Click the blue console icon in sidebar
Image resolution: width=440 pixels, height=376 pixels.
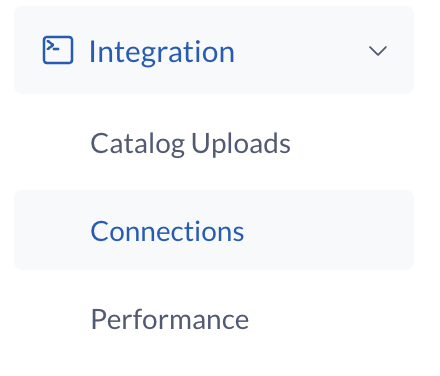(58, 50)
